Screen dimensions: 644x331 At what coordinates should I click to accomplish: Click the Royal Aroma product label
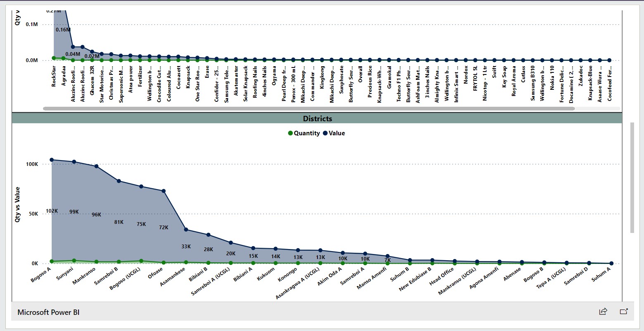click(x=514, y=81)
